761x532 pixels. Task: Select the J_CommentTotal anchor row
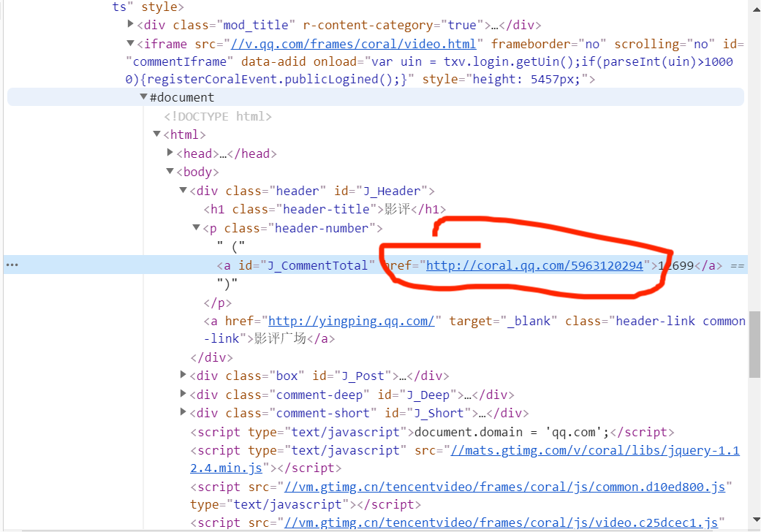[375, 265]
